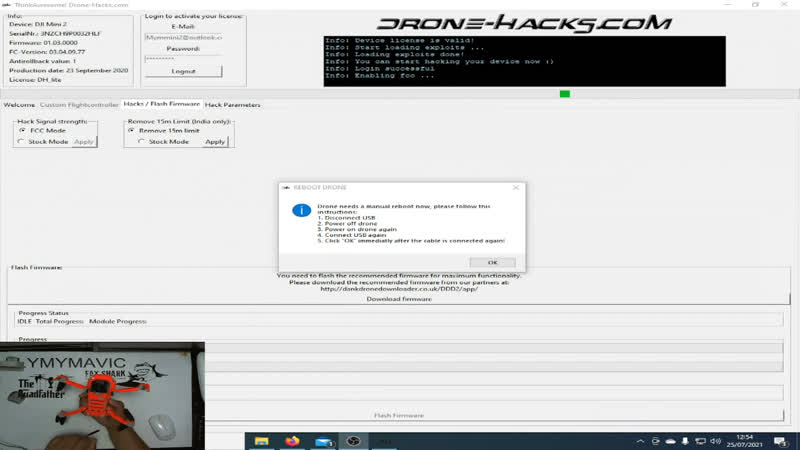Screen dimensions: 800x450
Task: Click the green status indicator square
Action: tap(564, 94)
